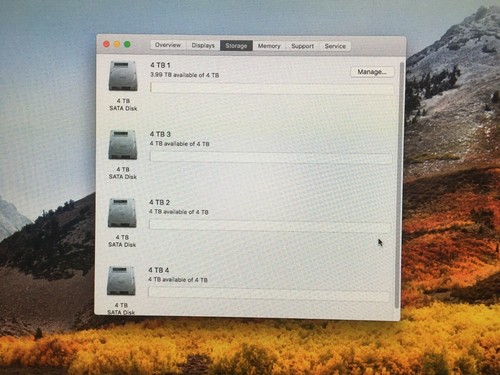Click the 4 TB 1 disk icon

tap(123, 76)
